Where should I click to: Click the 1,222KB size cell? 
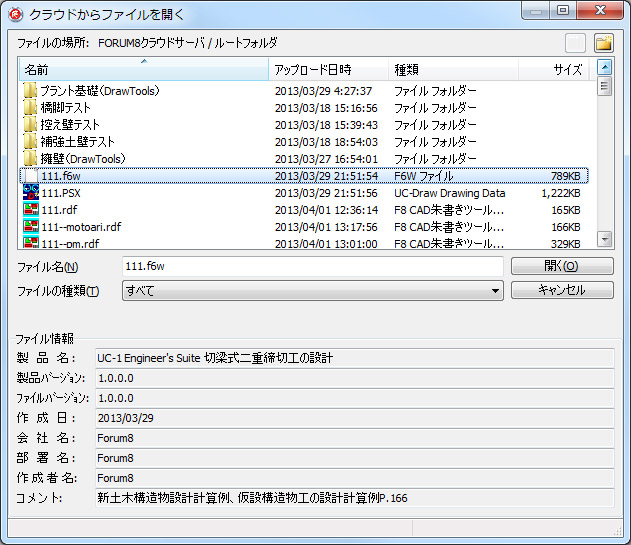coord(561,193)
